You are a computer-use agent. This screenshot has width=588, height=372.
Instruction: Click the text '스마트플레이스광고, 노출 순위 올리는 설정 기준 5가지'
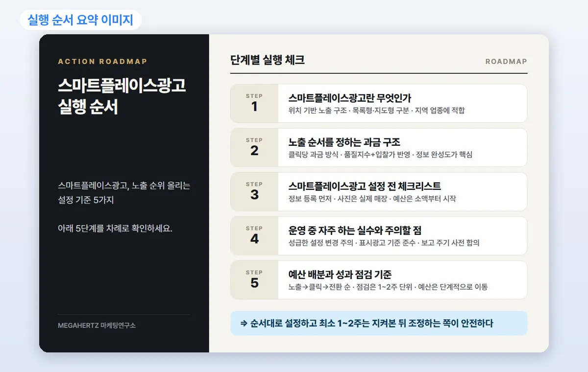point(124,193)
